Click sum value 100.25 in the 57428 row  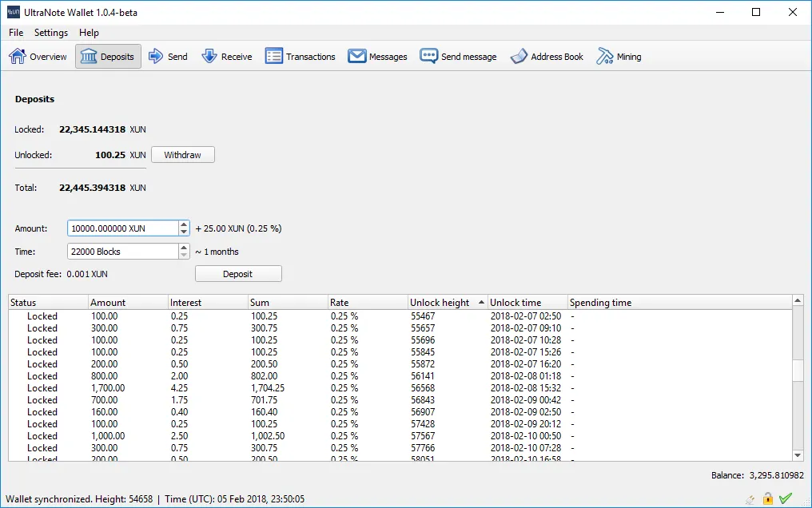(264, 424)
